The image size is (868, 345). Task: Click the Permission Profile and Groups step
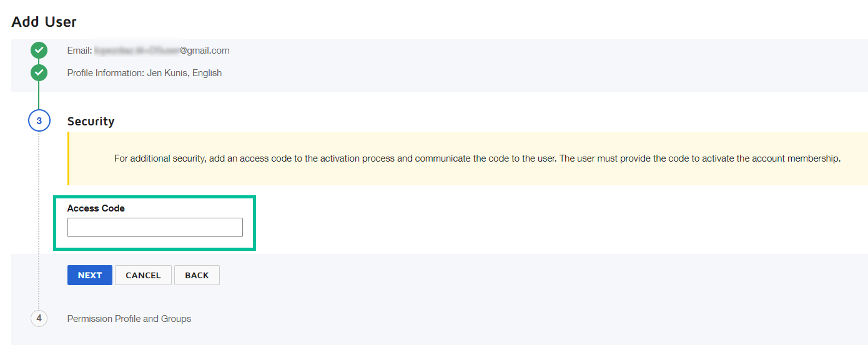coord(129,319)
